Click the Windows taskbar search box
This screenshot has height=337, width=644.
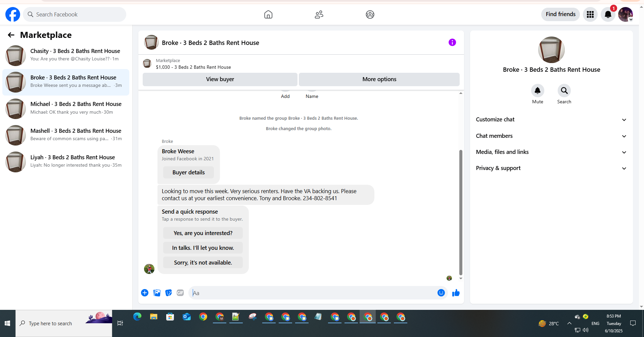click(x=64, y=323)
